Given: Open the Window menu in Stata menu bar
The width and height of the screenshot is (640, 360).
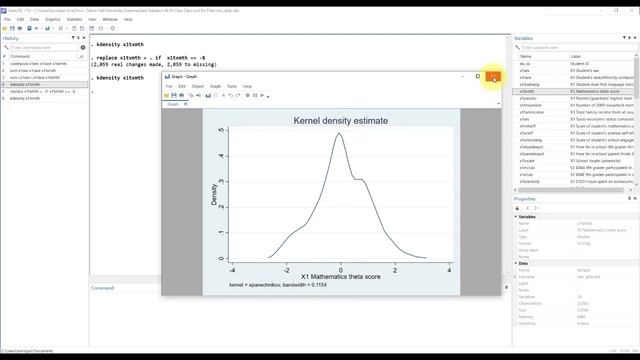Looking at the screenshot, I should 110,19.
